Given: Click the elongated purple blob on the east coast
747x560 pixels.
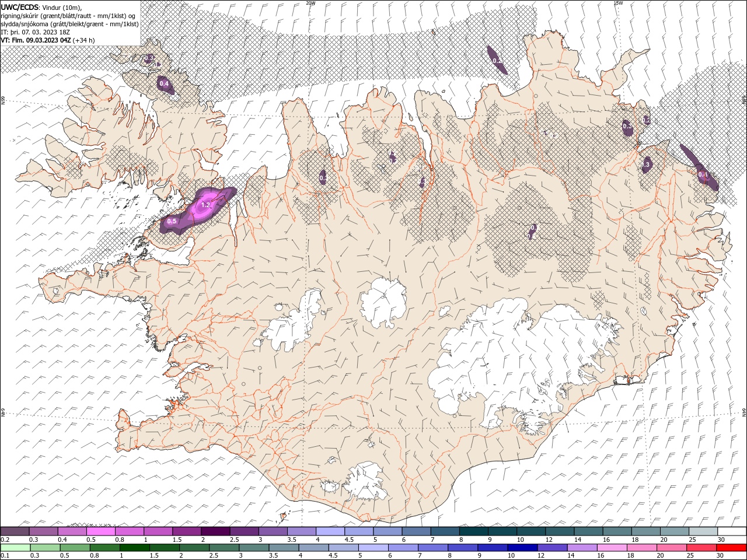Looking at the screenshot, I should point(699,168).
